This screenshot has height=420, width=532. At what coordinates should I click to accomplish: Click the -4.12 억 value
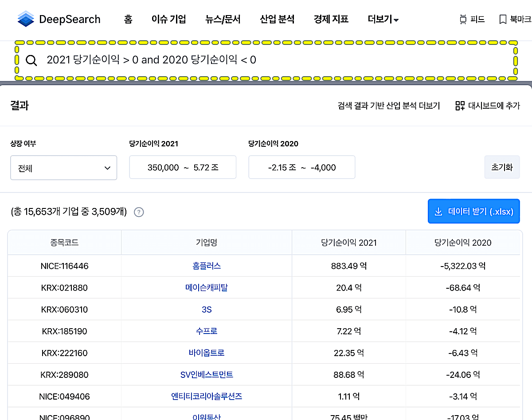[x=463, y=331]
